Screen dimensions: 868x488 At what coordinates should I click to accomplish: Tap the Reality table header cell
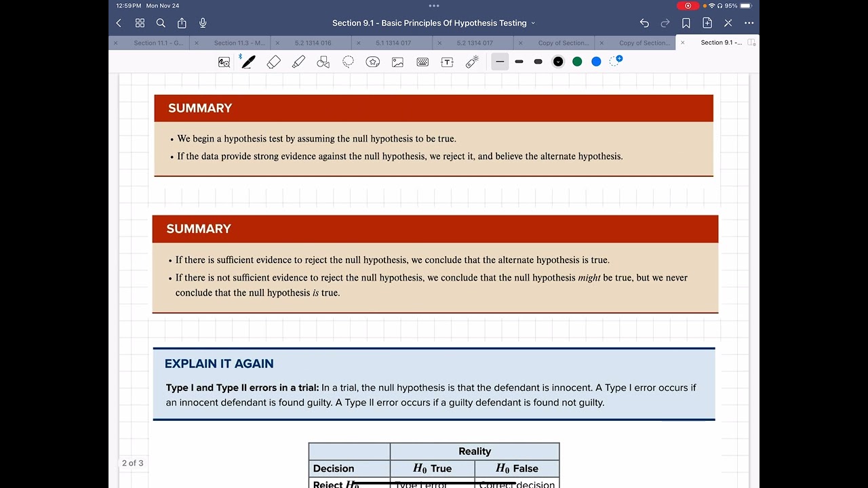pos(475,451)
